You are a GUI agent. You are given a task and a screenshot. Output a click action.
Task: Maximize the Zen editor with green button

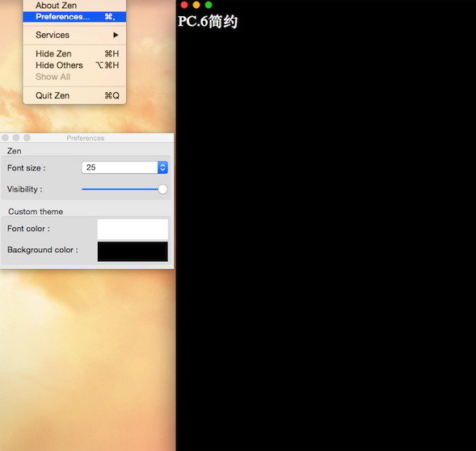[209, 5]
